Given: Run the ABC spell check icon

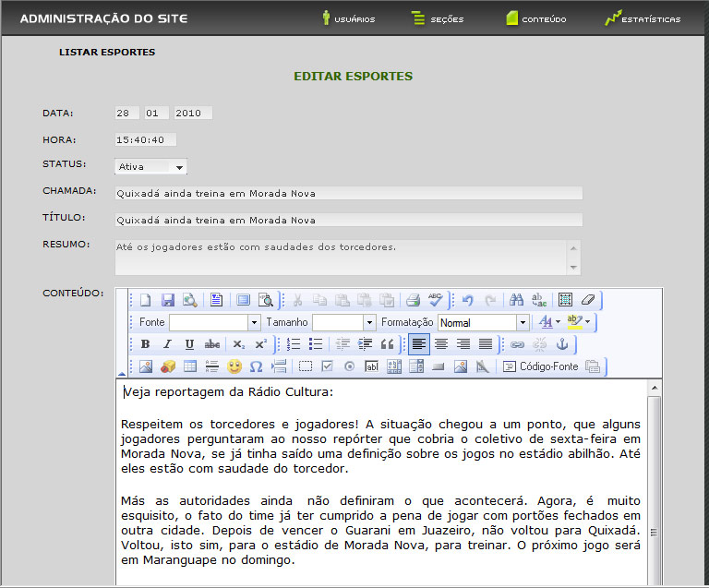Looking at the screenshot, I should 435,300.
